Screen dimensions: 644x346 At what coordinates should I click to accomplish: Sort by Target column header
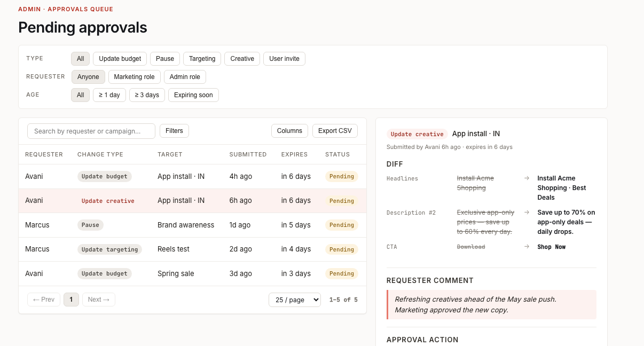click(170, 154)
